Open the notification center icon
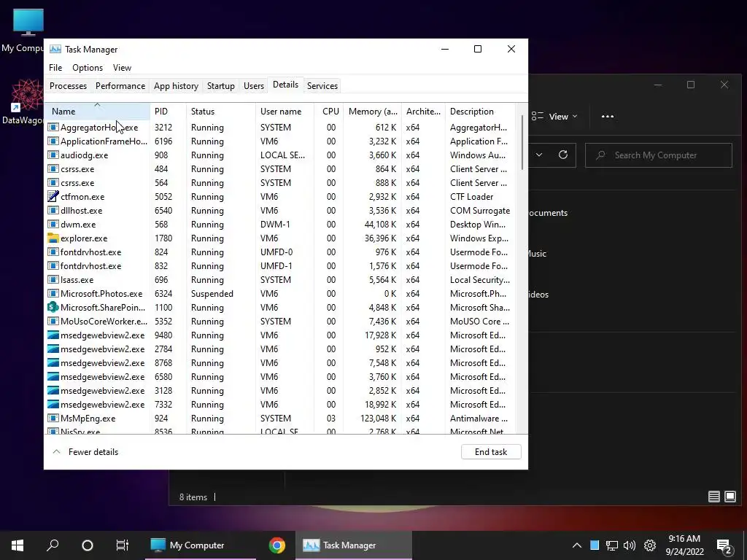The image size is (747, 560). click(x=724, y=546)
